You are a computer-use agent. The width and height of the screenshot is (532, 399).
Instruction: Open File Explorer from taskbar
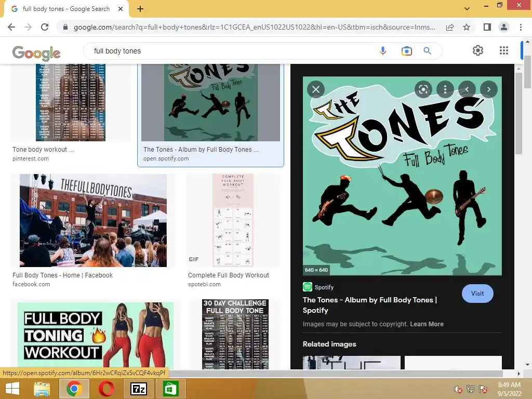coord(42,389)
